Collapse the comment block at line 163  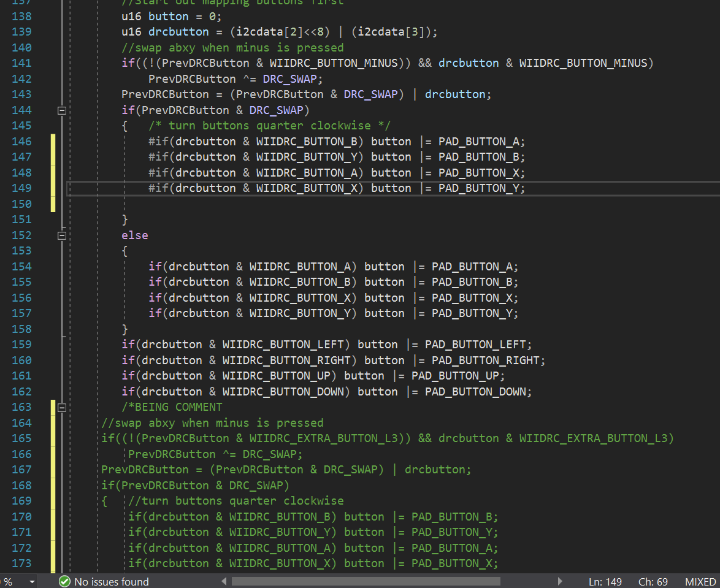[61, 408]
